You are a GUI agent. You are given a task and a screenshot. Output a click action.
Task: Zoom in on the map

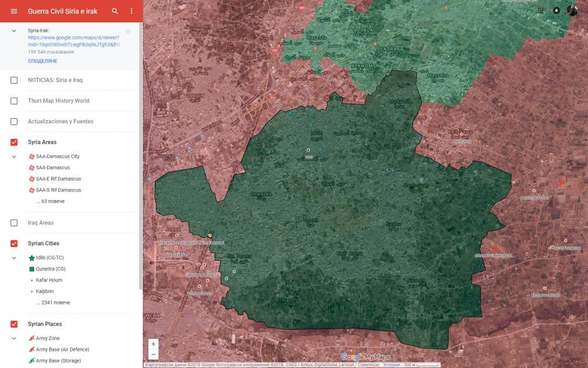153,344
